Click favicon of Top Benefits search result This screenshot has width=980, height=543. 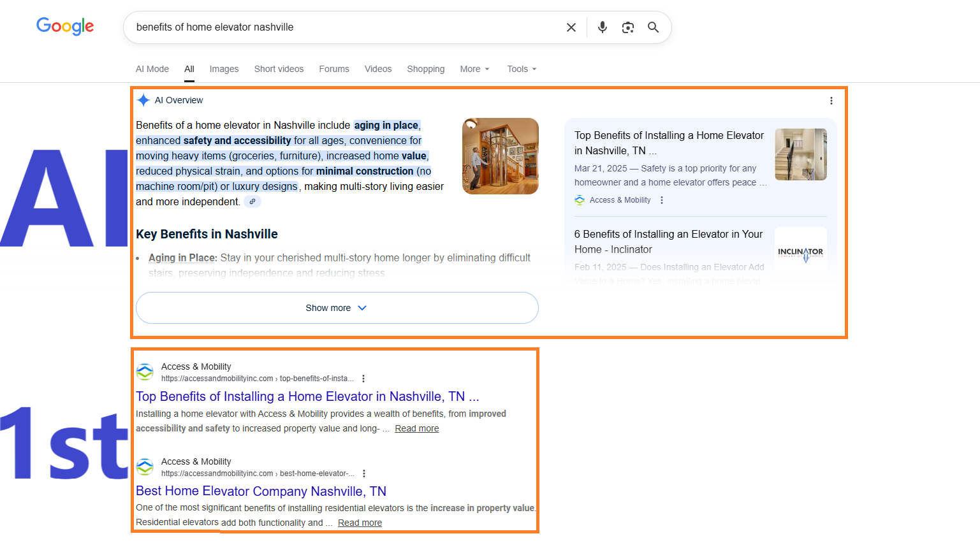pos(145,372)
